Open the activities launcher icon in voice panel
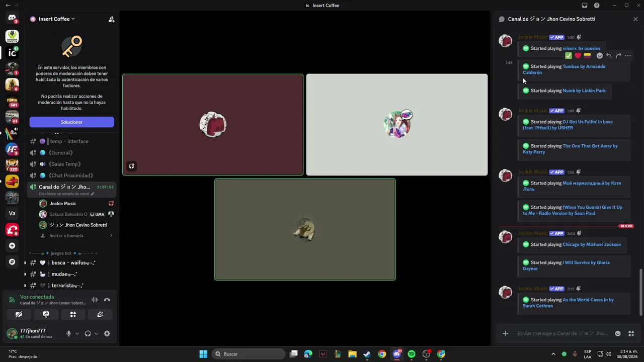The width and height of the screenshot is (644, 362). pos(73,315)
